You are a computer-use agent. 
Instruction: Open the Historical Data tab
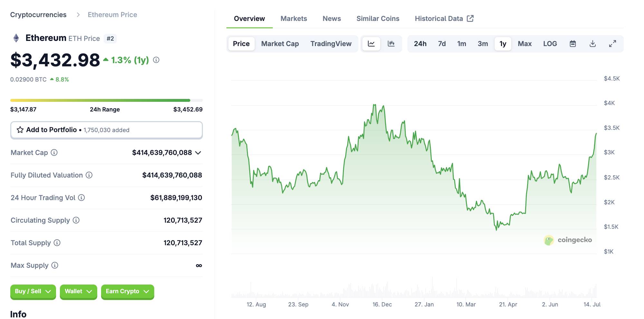click(x=444, y=19)
